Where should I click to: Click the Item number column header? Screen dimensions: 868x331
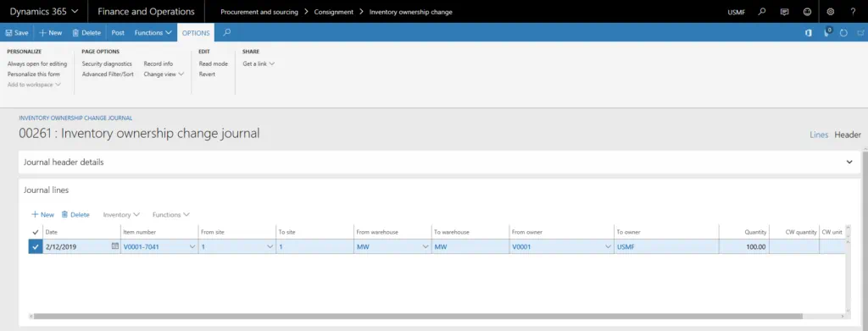pyautogui.click(x=140, y=232)
